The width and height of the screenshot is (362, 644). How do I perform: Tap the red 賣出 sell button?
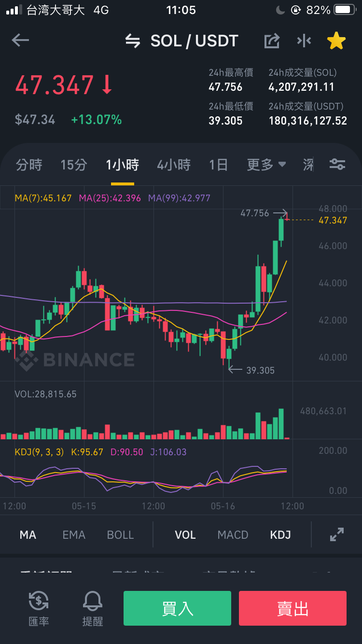[292, 608]
